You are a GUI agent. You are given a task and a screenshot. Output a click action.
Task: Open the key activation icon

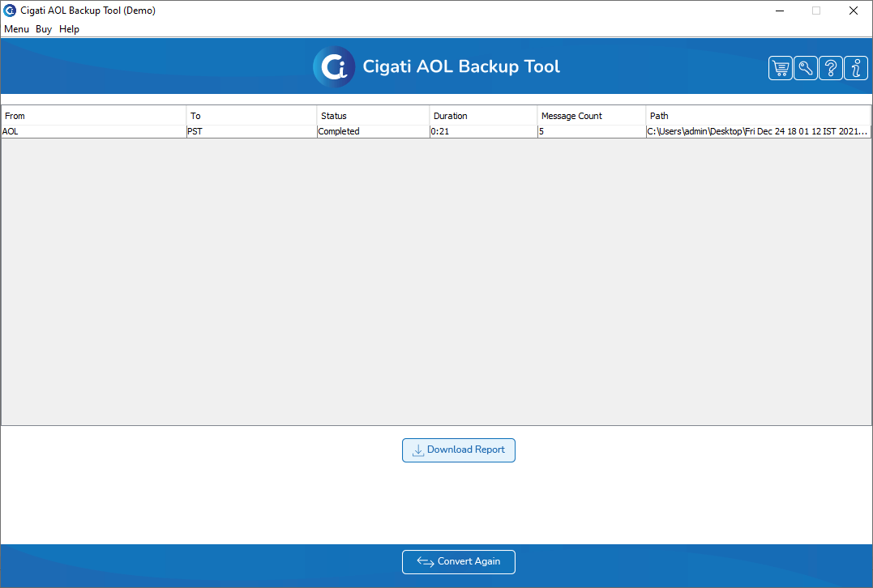[x=806, y=68]
